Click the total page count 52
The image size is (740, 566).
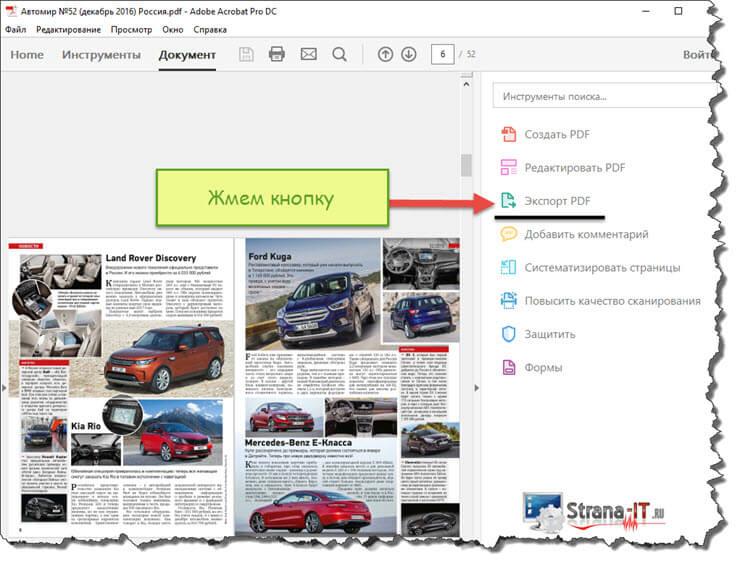(471, 54)
